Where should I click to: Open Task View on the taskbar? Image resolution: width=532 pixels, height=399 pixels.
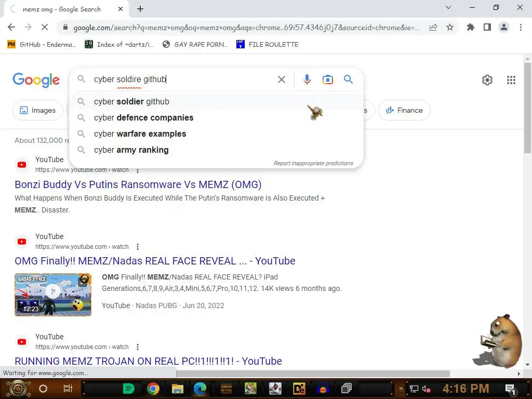(x=68, y=389)
